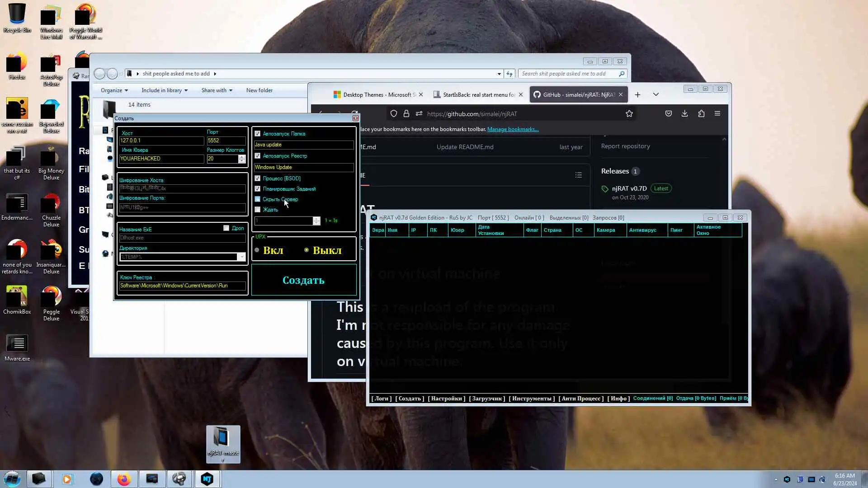The image size is (868, 488).
Task: Open Firefox hamburger application menu
Action: 717,114
